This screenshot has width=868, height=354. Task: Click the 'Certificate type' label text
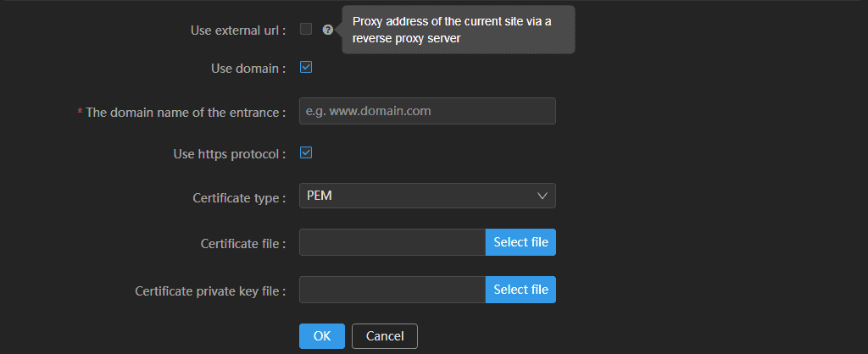coord(239,198)
